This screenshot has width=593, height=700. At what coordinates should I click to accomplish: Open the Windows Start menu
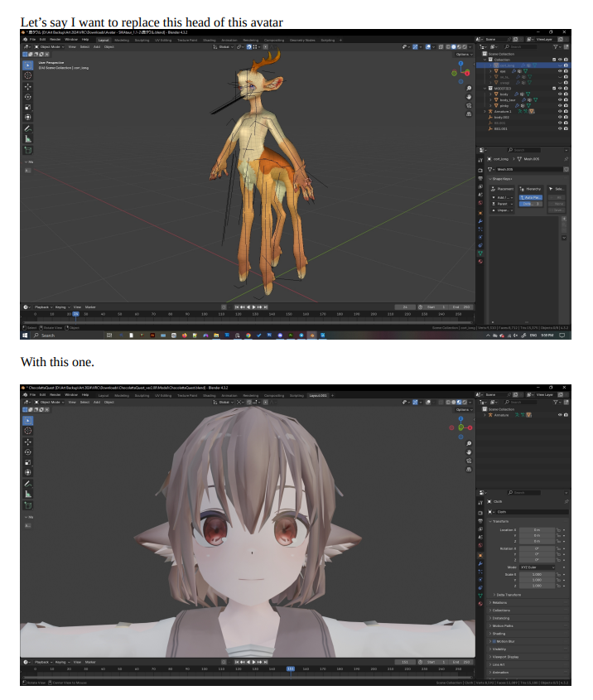[x=25, y=336]
